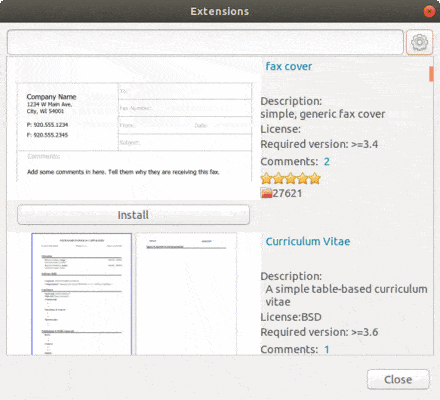Viewport: 440px width, 400px height.
Task: Close the Extensions dialog
Action: 398,379
